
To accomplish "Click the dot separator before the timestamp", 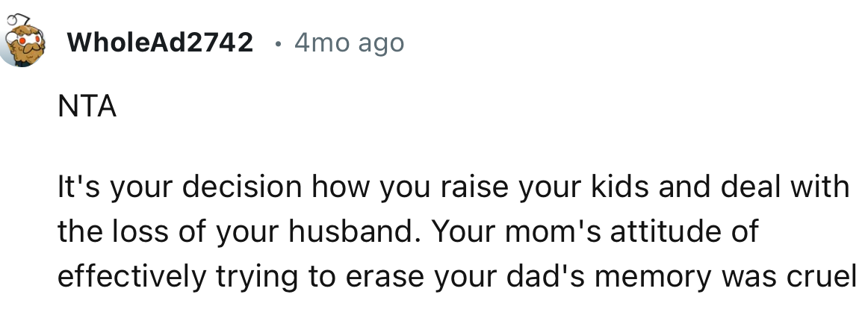I will (277, 43).
